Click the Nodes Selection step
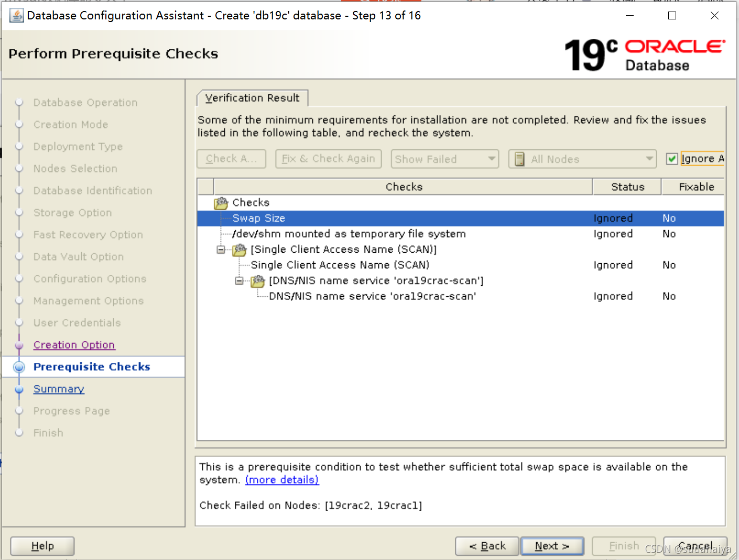 (75, 169)
